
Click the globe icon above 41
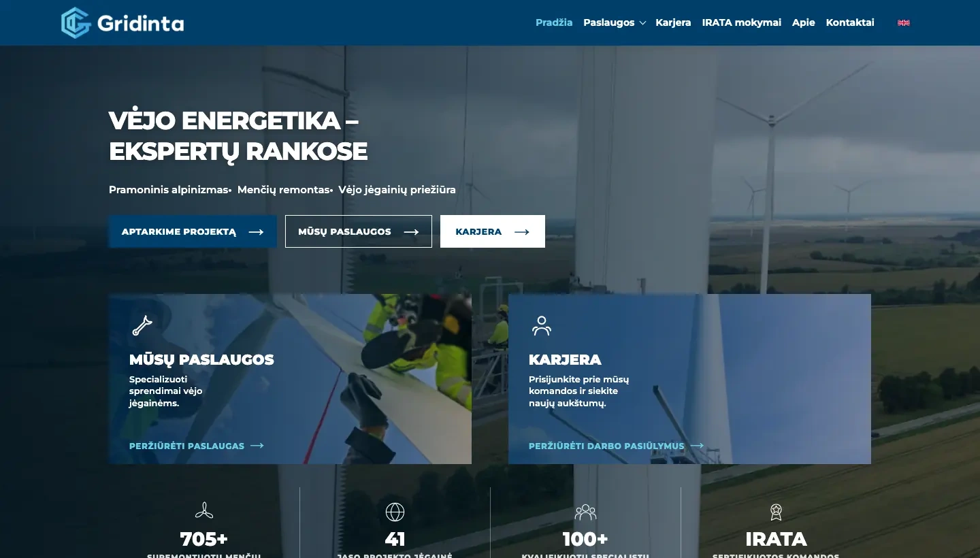(x=395, y=512)
